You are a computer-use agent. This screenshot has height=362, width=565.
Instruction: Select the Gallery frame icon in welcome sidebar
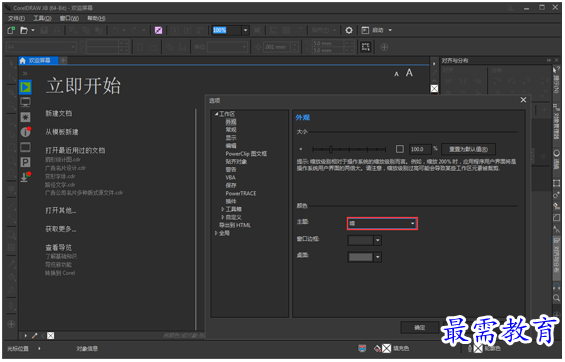click(25, 147)
